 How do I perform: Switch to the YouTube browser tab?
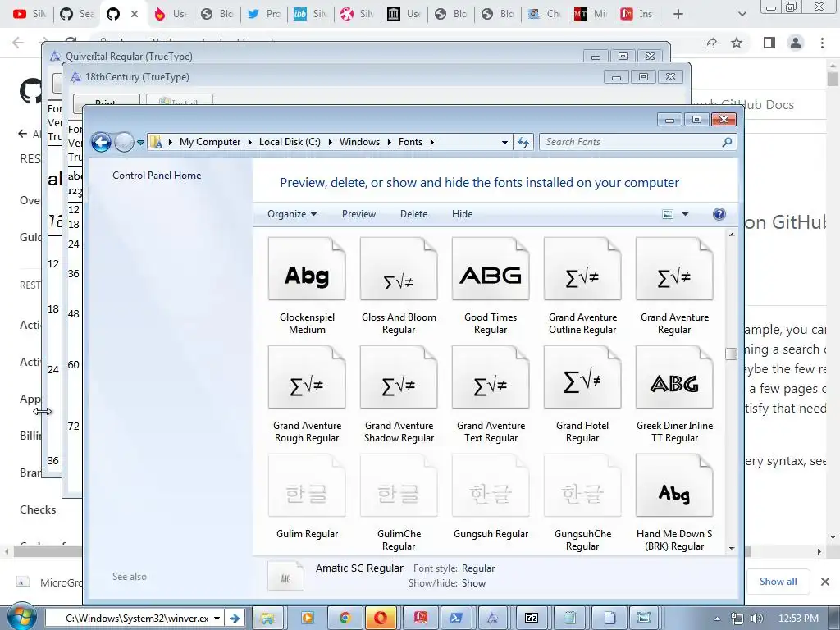30,14
